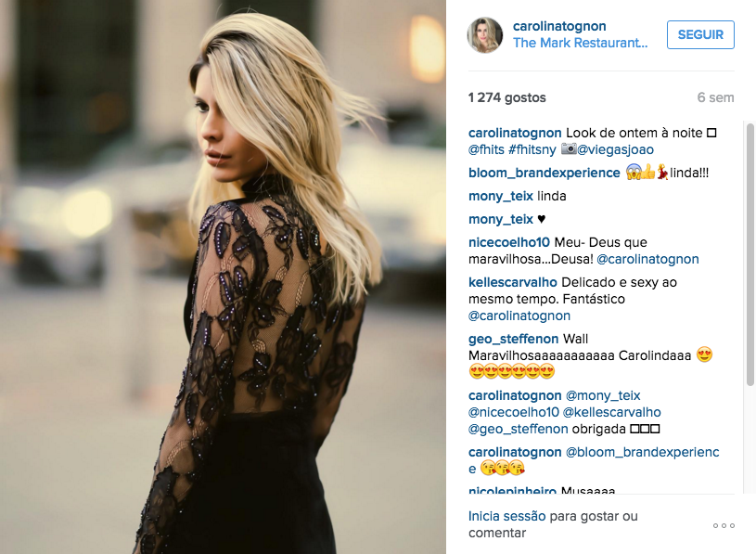Click the 6 sem post timestamp
This screenshot has width=756, height=554.
[715, 97]
